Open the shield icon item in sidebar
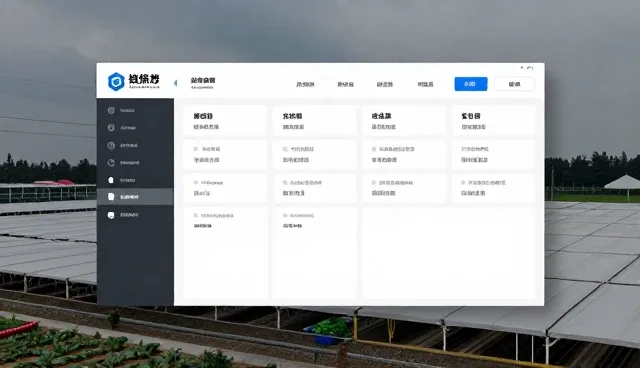 point(135,111)
